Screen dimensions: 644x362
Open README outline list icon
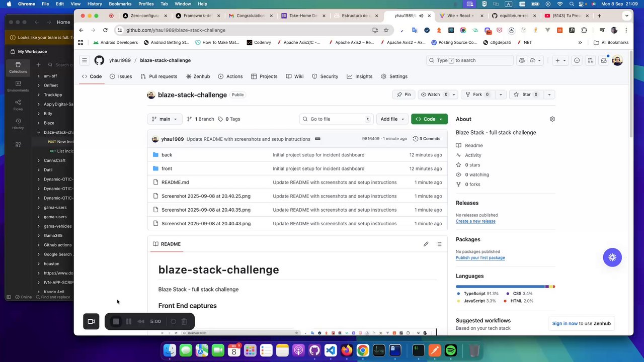[439, 244]
